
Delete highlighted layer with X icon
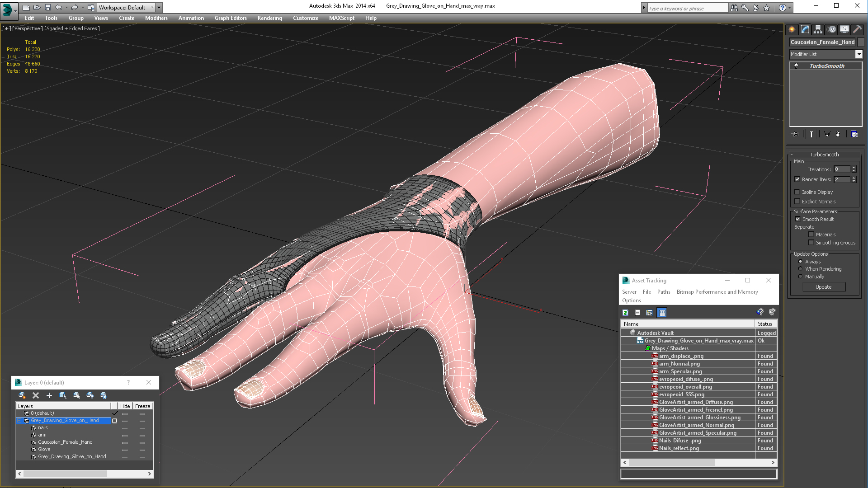(x=36, y=395)
